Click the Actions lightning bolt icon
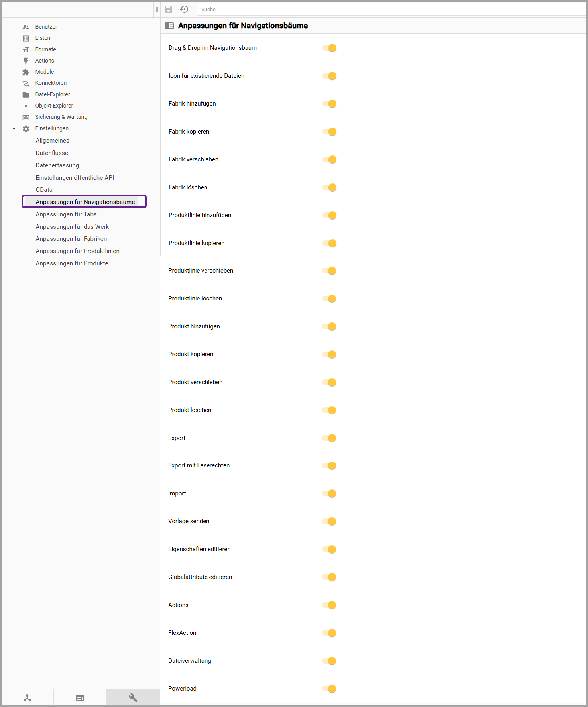This screenshot has height=707, width=588. tap(26, 61)
